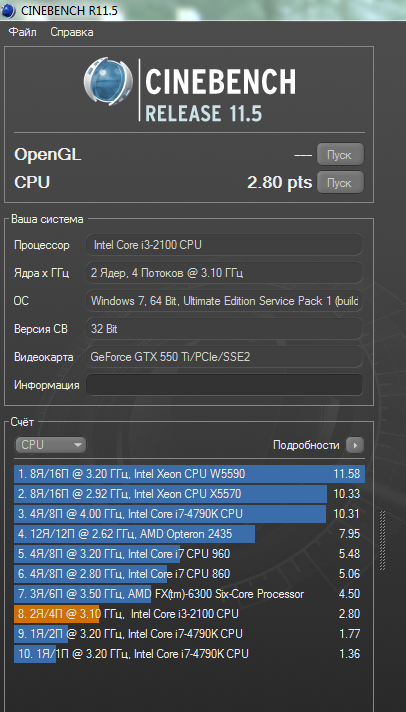Start the CPU benchmark with Пуск
This screenshot has height=712, width=406.
pos(340,183)
